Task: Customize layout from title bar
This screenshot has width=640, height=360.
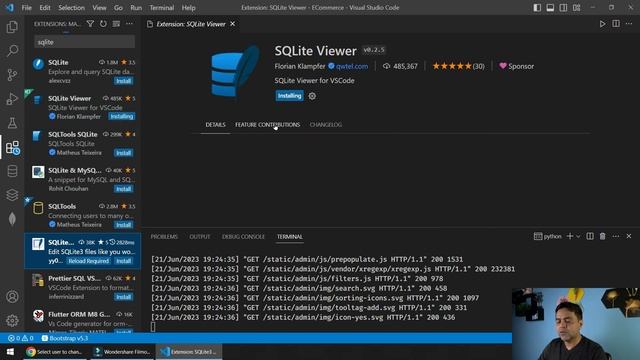Action: pyautogui.click(x=576, y=8)
